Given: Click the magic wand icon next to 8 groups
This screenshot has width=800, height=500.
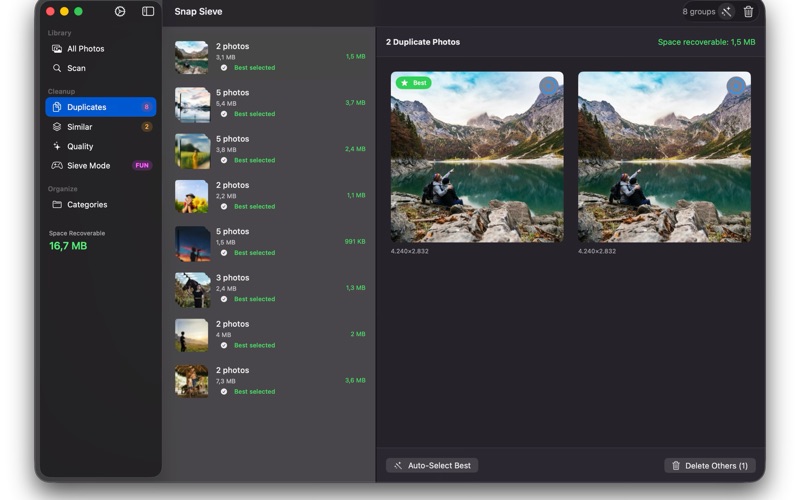Looking at the screenshot, I should tap(727, 12).
